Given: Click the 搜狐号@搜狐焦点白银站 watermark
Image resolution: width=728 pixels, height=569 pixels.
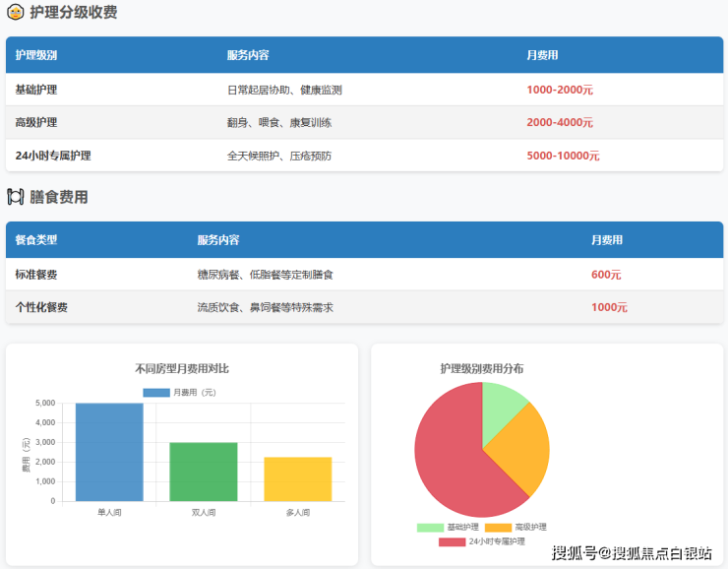Looking at the screenshot, I should click(x=632, y=552).
